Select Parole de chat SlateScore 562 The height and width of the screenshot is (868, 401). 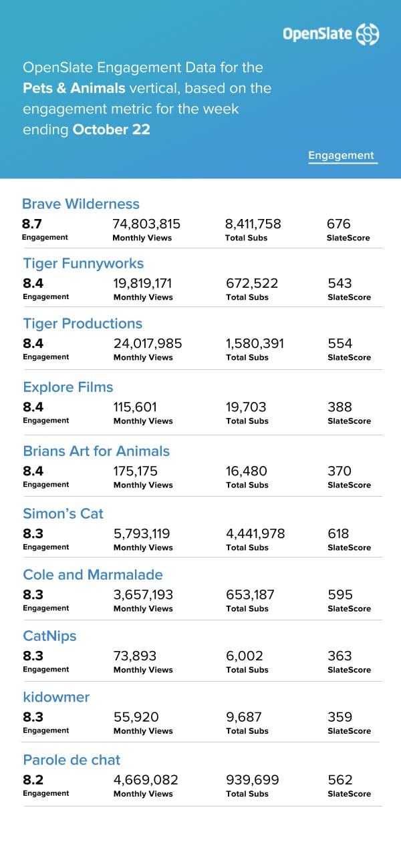[x=340, y=780]
